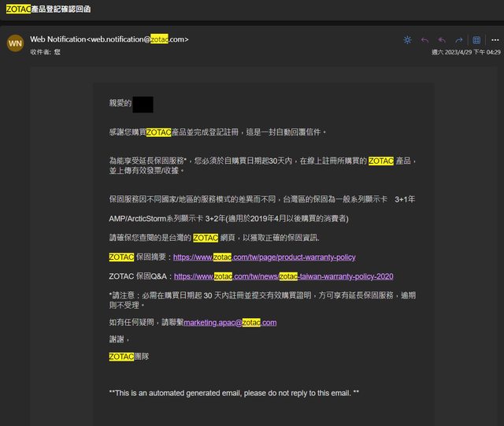Viewport: 504px width, 426px height.
Task: Open the apps grid icon
Action: click(x=476, y=39)
